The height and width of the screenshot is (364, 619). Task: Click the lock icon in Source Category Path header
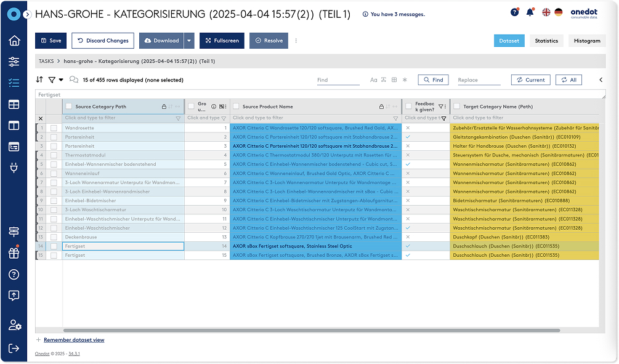[164, 107]
